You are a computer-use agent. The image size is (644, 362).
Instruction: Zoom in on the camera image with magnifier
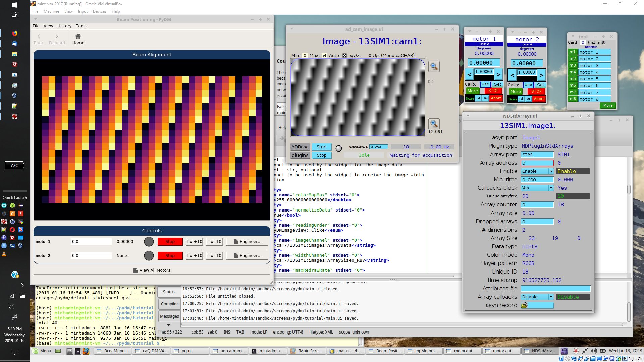click(x=434, y=66)
